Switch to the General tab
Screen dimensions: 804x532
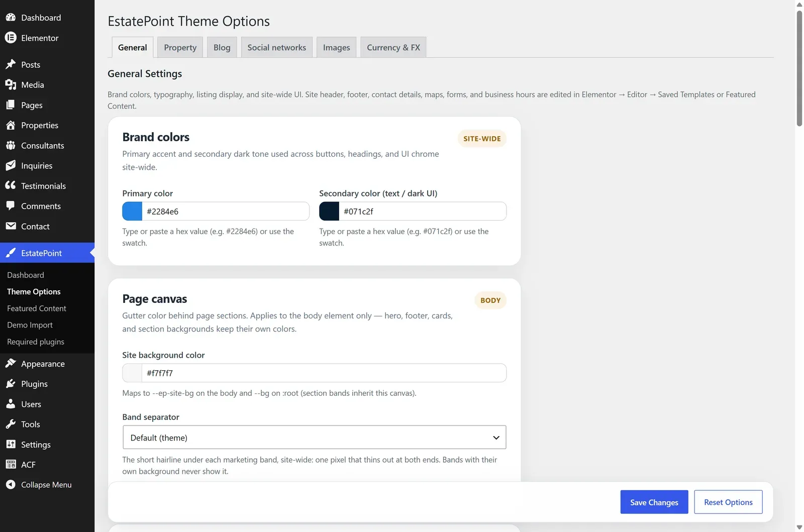tap(132, 47)
